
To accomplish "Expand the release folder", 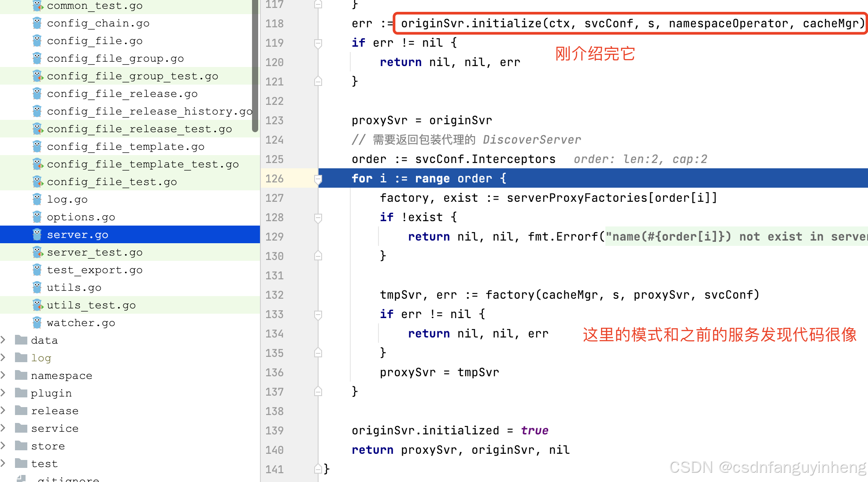I will click(x=3, y=410).
